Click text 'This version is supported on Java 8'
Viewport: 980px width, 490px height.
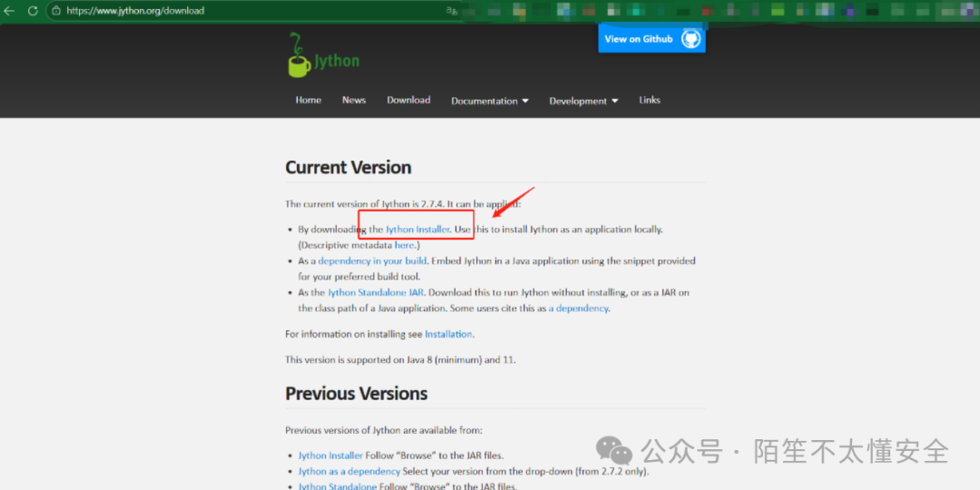coord(358,359)
